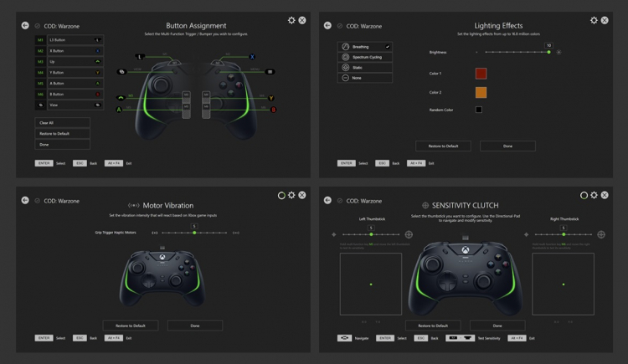The image size is (628, 364).
Task: Click back arrow in Motor Vibration panel
Action: click(x=25, y=201)
